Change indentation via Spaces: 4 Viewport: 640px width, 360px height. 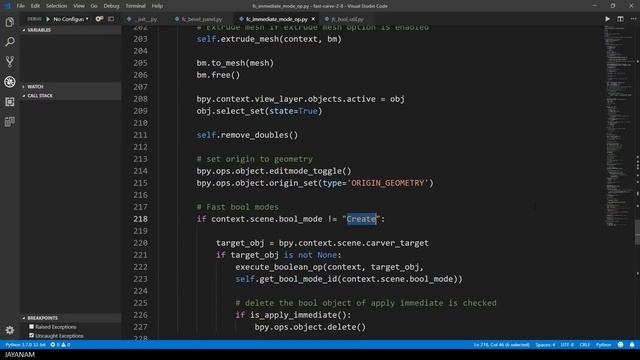pos(545,344)
